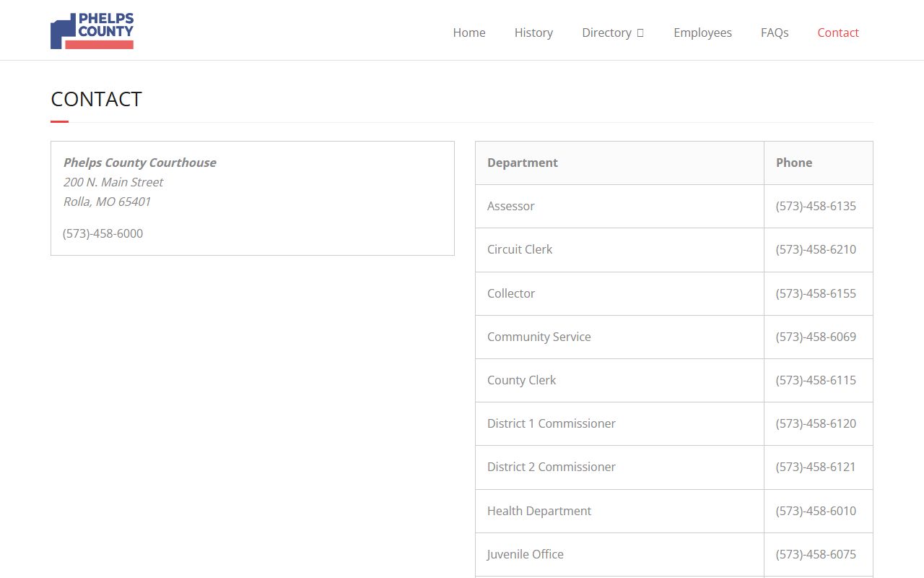This screenshot has width=924, height=578.
Task: Select the Contact nav link
Action: 838,33
